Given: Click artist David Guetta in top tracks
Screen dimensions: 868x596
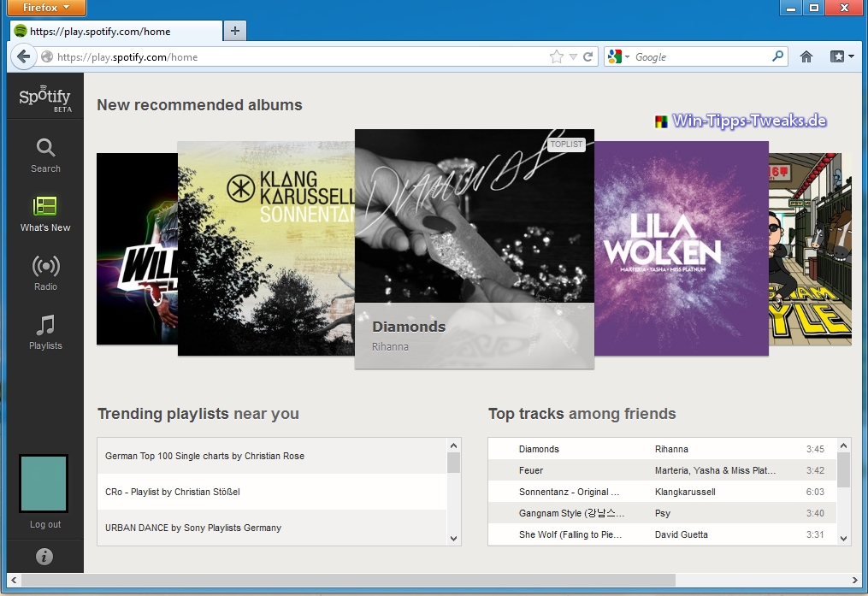Looking at the screenshot, I should click(x=681, y=534).
